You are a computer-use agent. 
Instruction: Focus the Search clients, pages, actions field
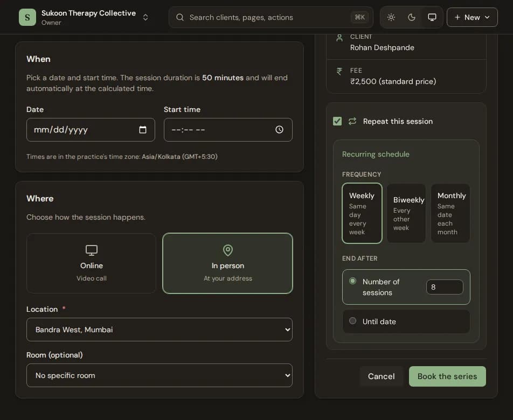(x=271, y=17)
